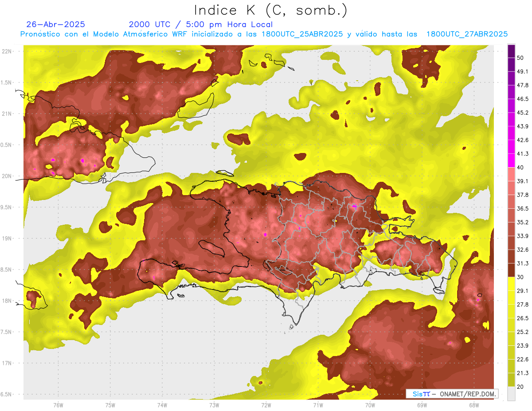The image size is (532, 411).
Task: Click the bright yellow swatch between 29.1 and 30
Action: pos(511,284)
